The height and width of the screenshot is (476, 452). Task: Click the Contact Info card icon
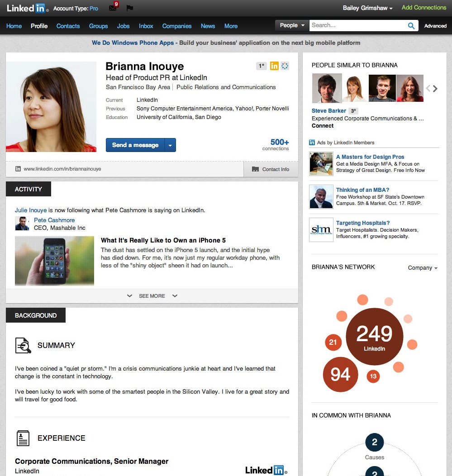coord(255,169)
